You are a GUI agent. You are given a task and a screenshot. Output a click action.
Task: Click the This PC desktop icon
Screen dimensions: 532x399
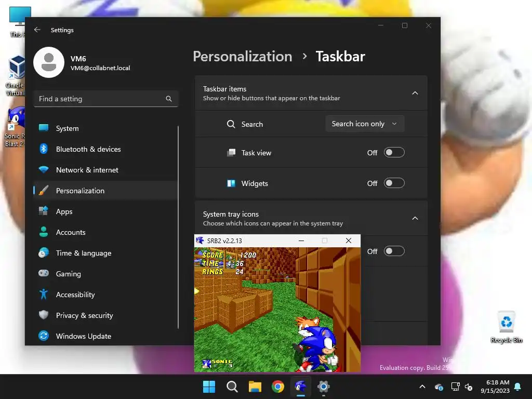tap(18, 21)
